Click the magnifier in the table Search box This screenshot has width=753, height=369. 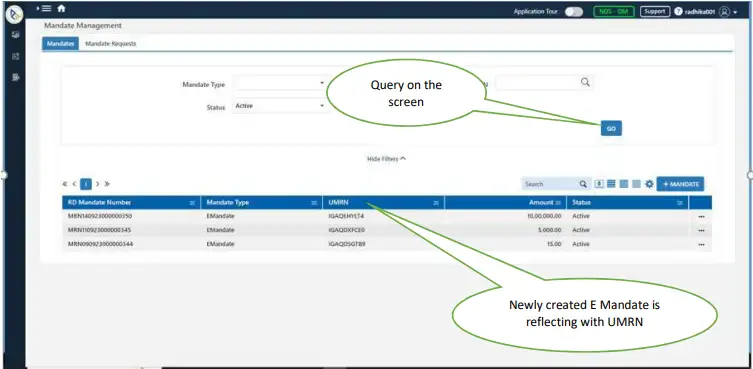coord(583,184)
